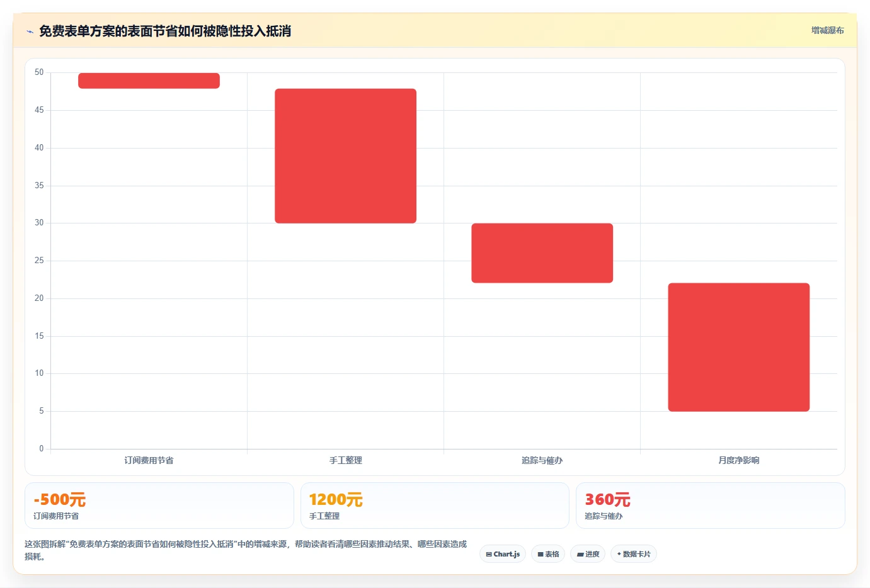Image resolution: width=870 pixels, height=588 pixels.
Task: Click the 手工整理 x-axis label
Action: [x=345, y=460]
